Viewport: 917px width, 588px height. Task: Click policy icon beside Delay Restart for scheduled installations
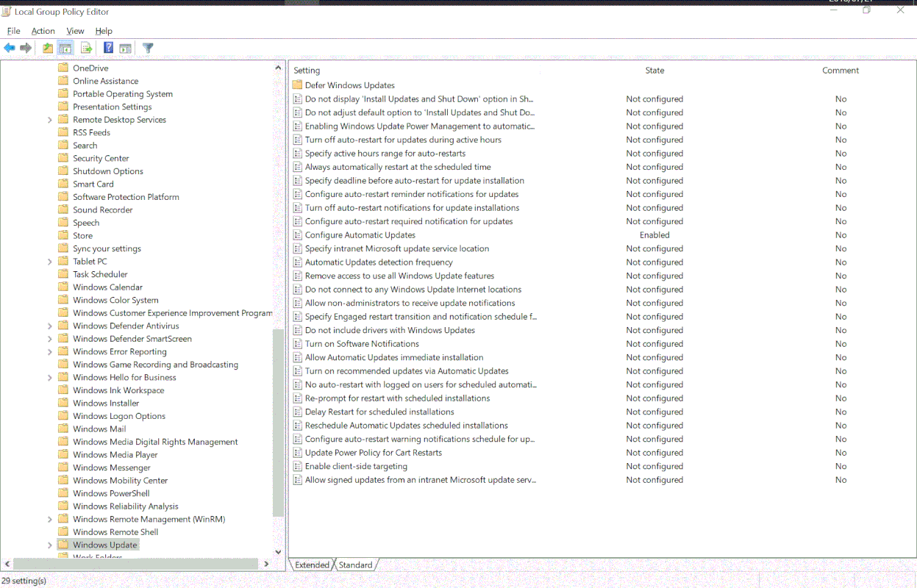[298, 412]
